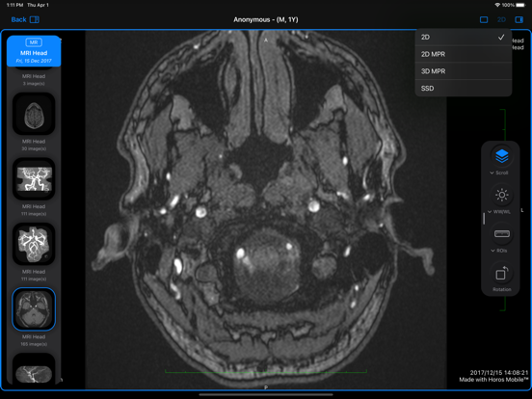Click the Rotation tool label
Screen dimensions: 532x399
click(502, 289)
